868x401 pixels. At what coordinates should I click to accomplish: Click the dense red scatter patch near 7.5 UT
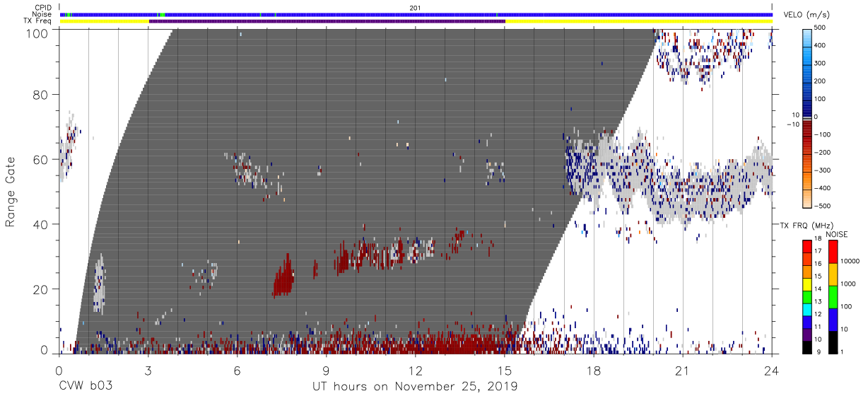[283, 277]
